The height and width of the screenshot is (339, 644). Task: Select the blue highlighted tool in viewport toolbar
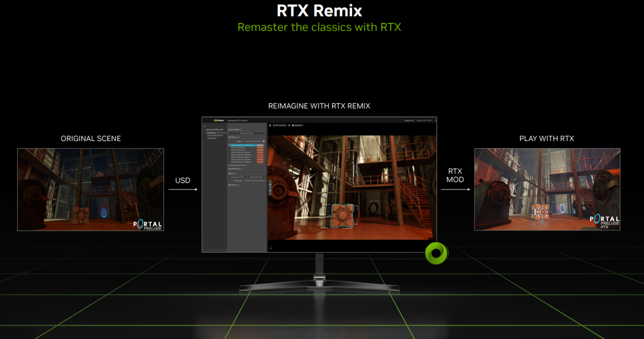point(270,186)
